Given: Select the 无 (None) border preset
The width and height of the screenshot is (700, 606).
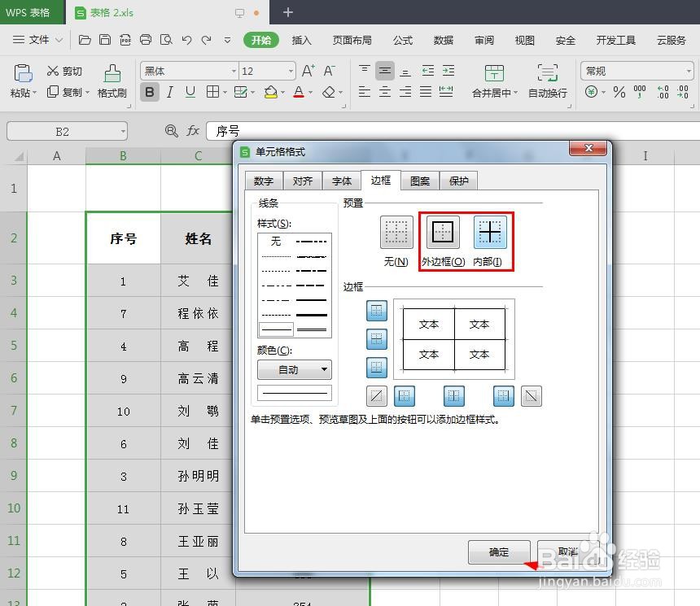Looking at the screenshot, I should pyautogui.click(x=396, y=232).
